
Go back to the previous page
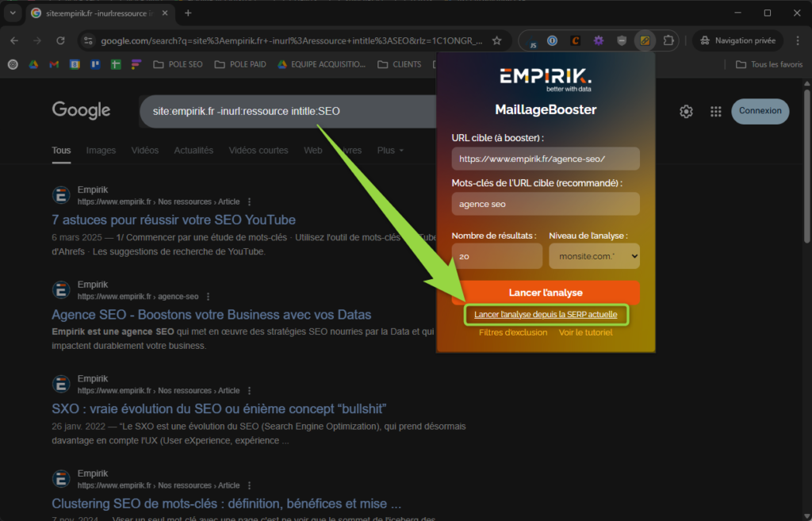[x=14, y=40]
